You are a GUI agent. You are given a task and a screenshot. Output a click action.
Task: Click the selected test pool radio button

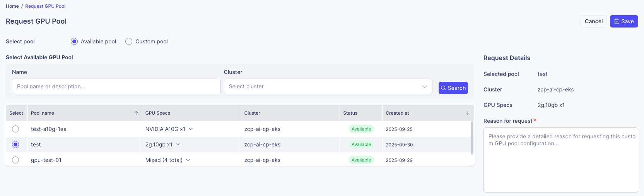(15, 144)
